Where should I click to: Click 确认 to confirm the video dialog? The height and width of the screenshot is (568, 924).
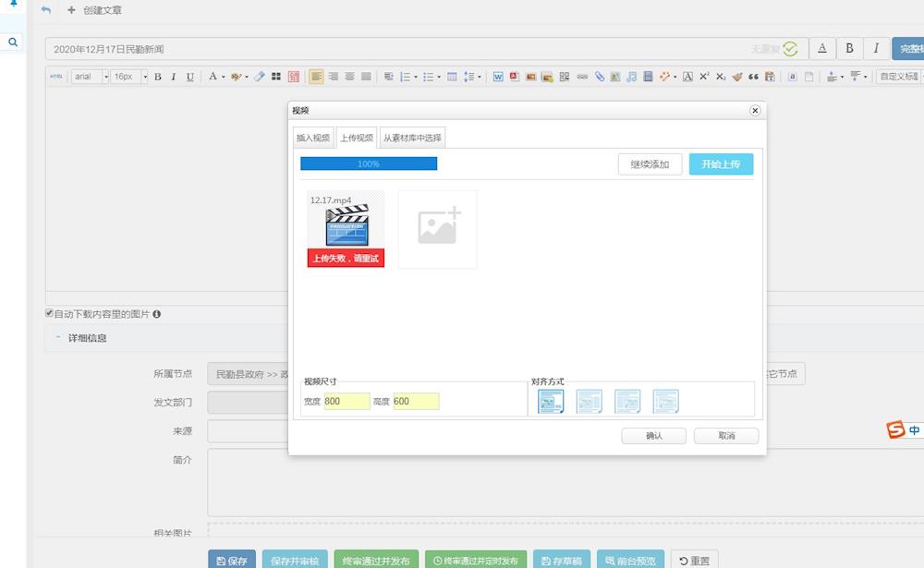point(654,436)
